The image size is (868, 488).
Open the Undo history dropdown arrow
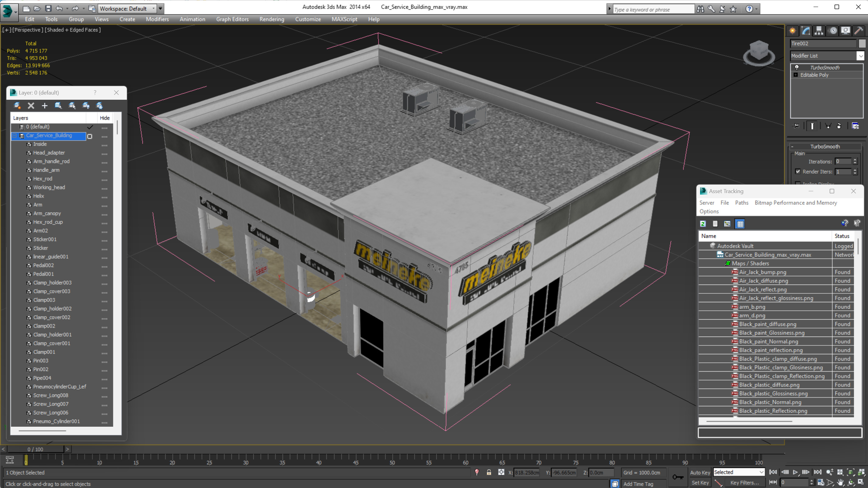[67, 9]
